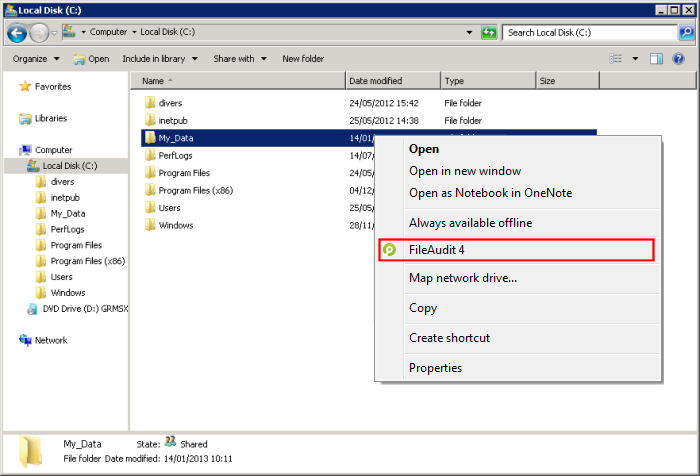The image size is (700, 476).
Task: Click in the Search Local Disk field
Action: [590, 33]
